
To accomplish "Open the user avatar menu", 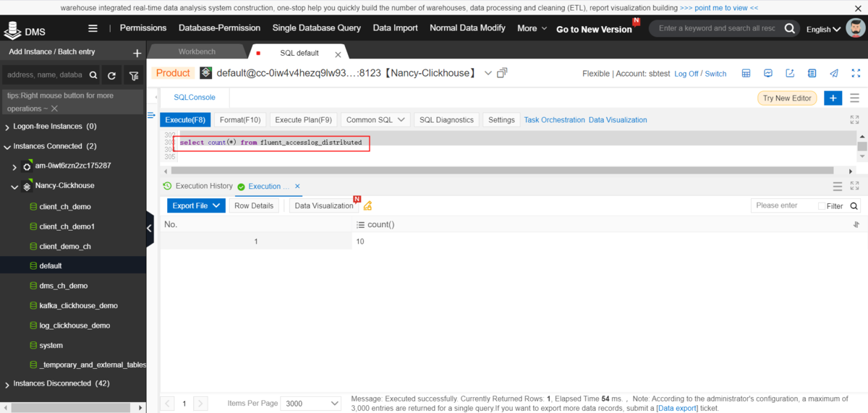I will pyautogui.click(x=856, y=29).
